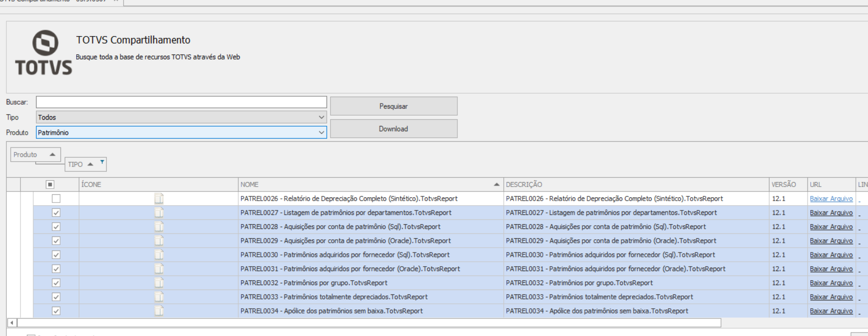Sort by the DESCRIÇÃO column header
This screenshot has height=336, width=868.
[636, 184]
